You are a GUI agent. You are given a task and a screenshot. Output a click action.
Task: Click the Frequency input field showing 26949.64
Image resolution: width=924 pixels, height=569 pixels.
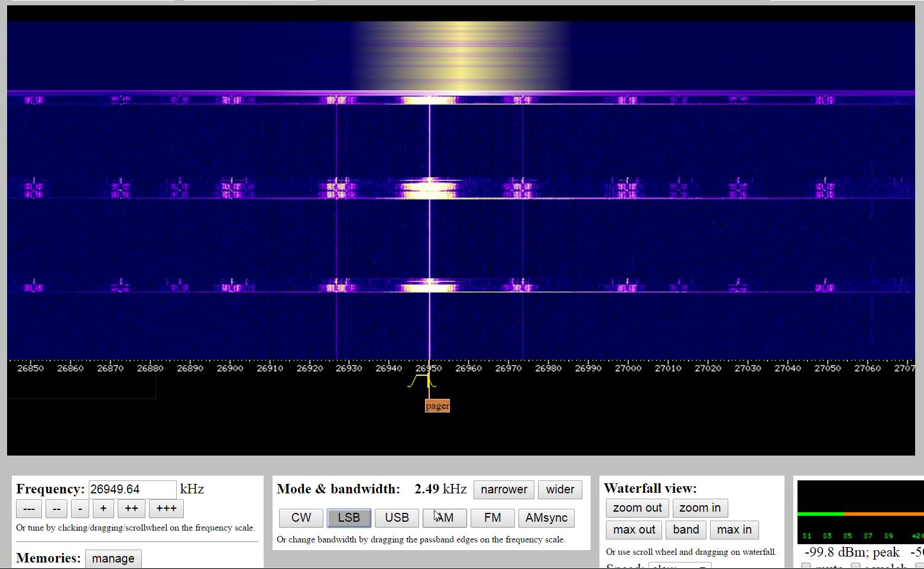(132, 489)
